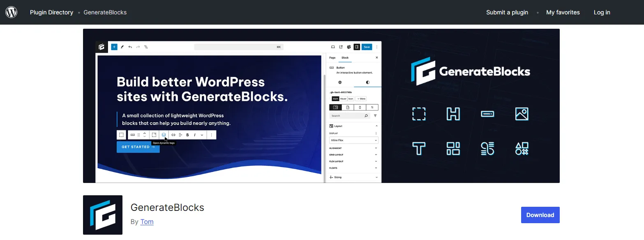Click the image block icon in banner
Image resolution: width=644 pixels, height=240 pixels.
(522, 114)
